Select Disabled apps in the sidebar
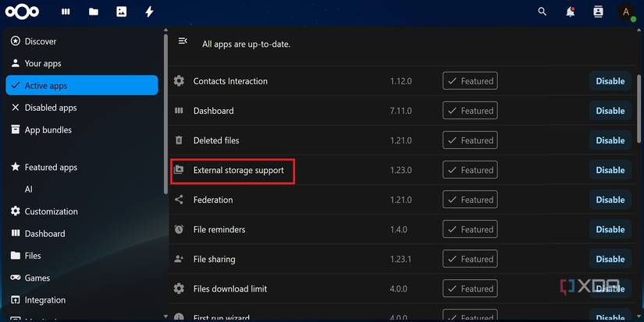The height and width of the screenshot is (322, 644). click(x=82, y=108)
